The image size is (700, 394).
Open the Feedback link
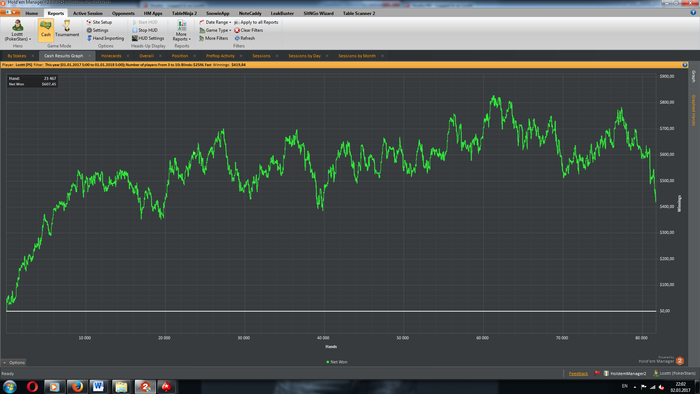[578, 373]
